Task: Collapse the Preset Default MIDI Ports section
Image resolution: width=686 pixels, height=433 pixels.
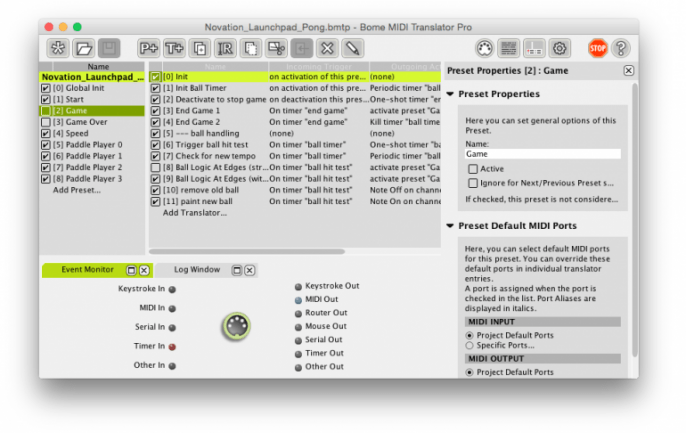Action: [x=451, y=225]
